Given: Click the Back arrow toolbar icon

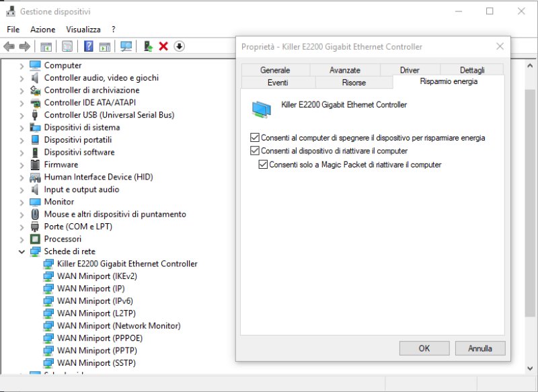Looking at the screenshot, I should 9,46.
